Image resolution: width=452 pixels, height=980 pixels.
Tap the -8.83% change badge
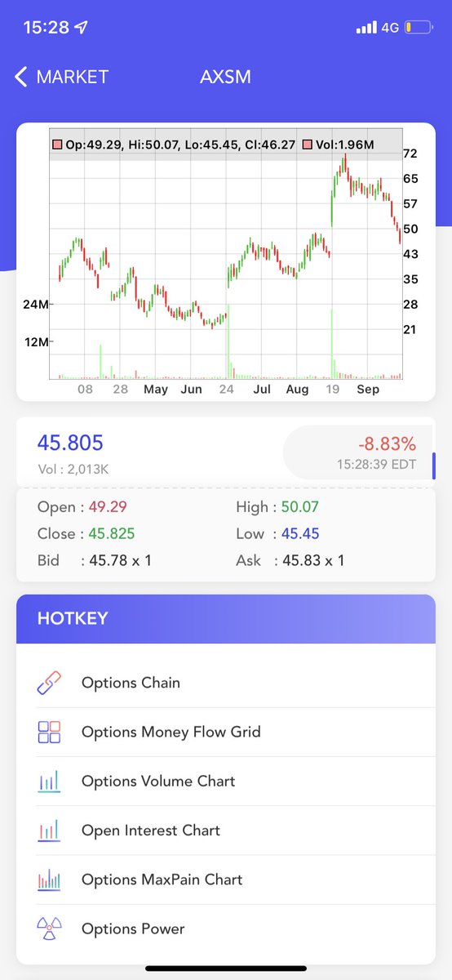click(x=387, y=444)
